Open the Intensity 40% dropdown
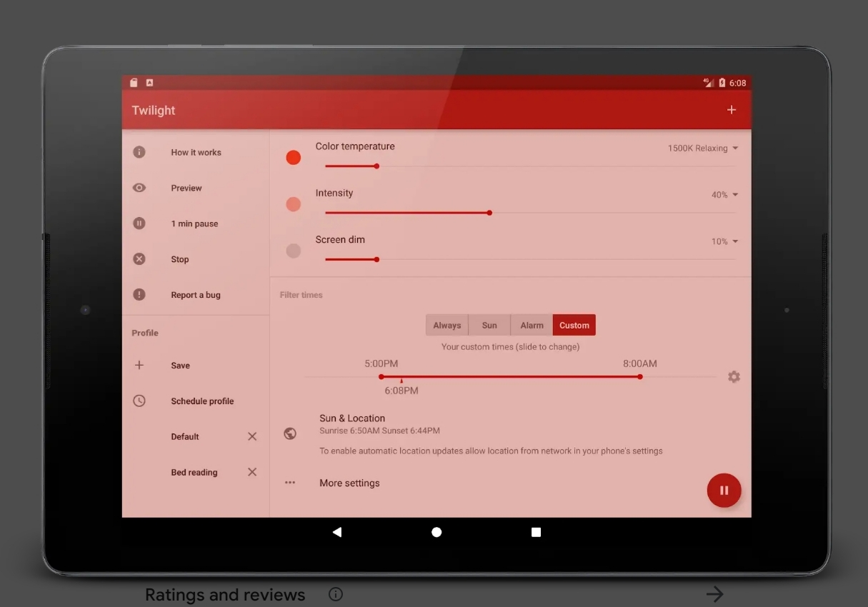Viewport: 868px width, 607px height. point(724,195)
